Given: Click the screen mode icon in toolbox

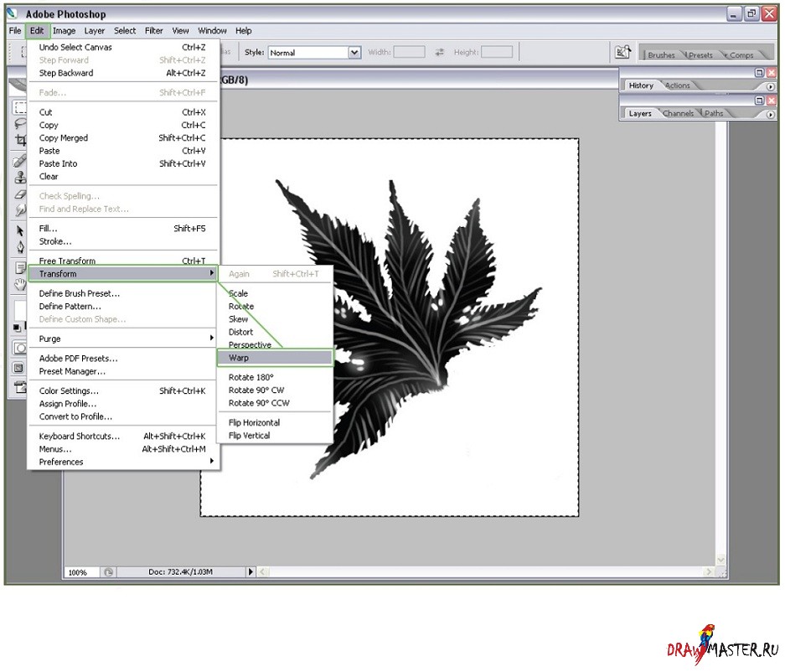Looking at the screenshot, I should [19, 368].
